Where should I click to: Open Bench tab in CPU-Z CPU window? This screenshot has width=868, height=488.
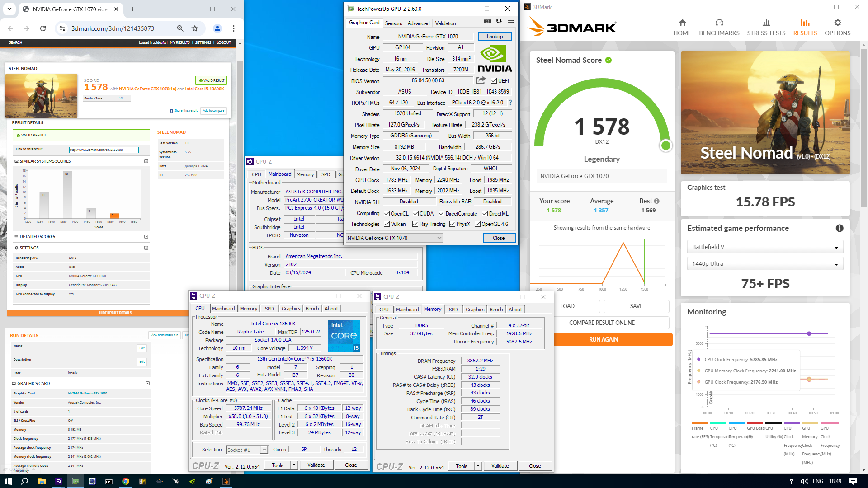coord(312,309)
